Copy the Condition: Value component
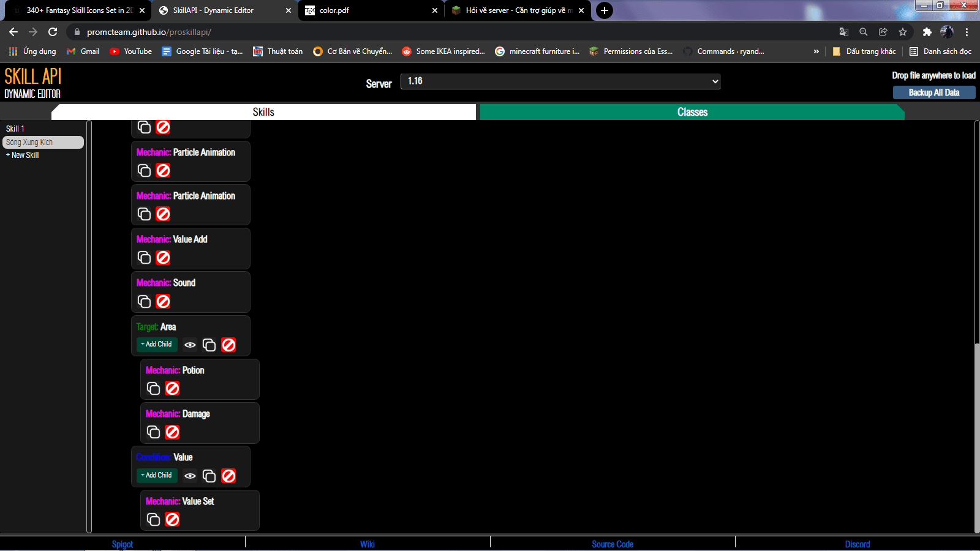Viewport: 980px width, 551px height. click(x=209, y=476)
